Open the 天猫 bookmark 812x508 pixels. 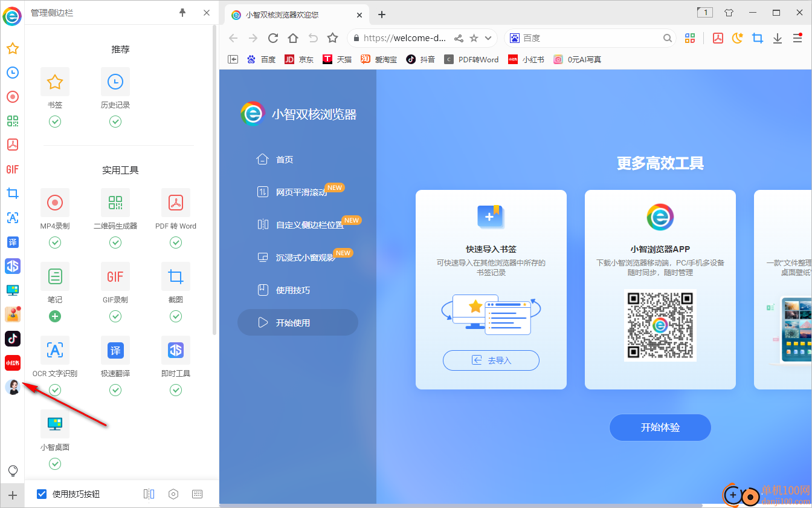[337, 59]
